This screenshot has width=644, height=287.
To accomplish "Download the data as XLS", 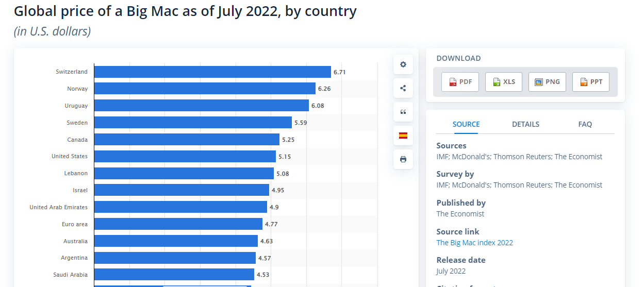I will 504,82.
